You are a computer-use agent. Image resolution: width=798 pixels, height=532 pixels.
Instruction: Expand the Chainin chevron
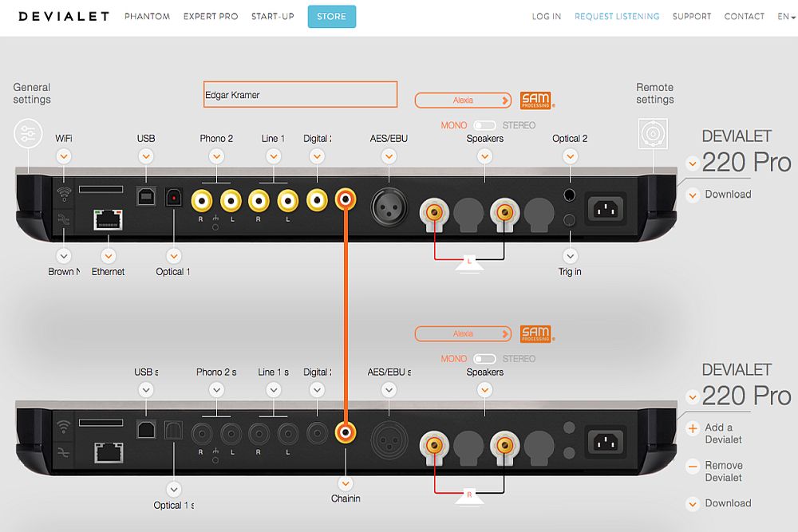pyautogui.click(x=346, y=483)
